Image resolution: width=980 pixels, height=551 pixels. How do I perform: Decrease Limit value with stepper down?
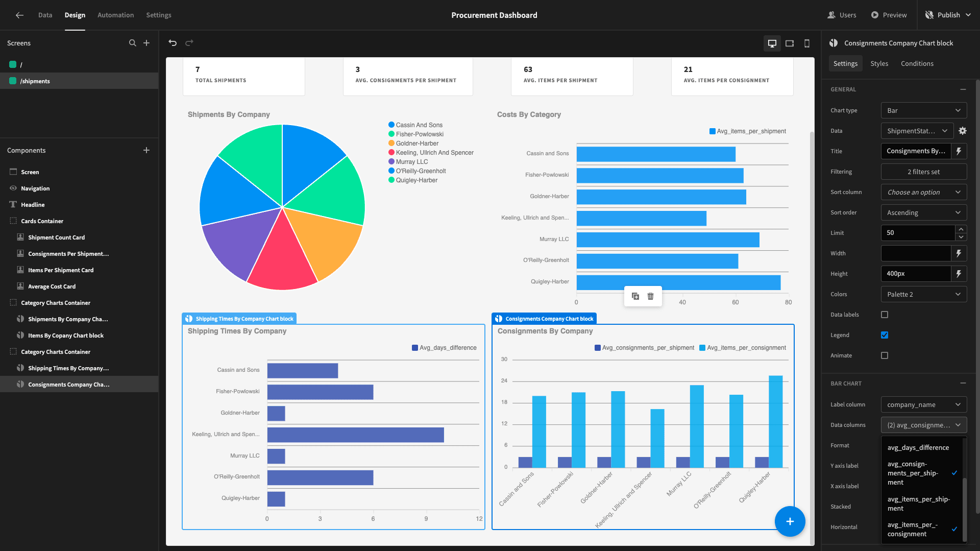click(961, 237)
